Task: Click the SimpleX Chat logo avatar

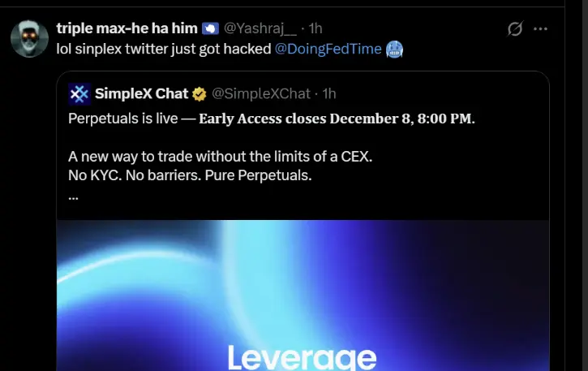Action: [79, 94]
